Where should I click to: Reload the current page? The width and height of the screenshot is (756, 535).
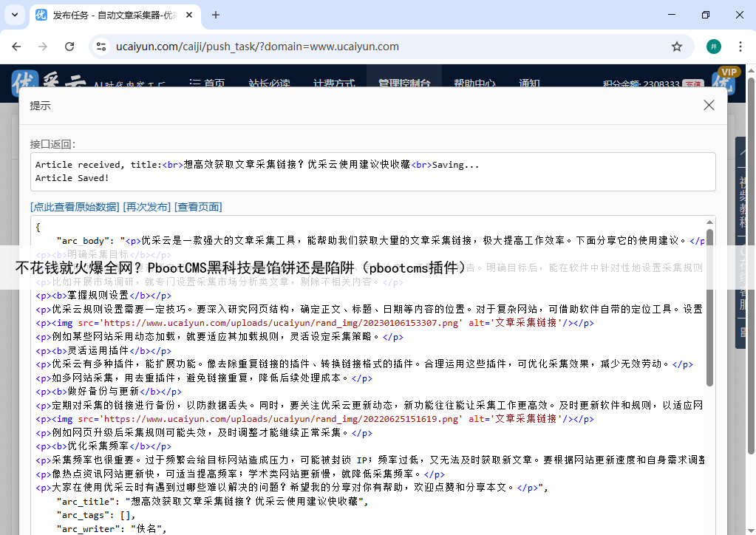tap(69, 47)
